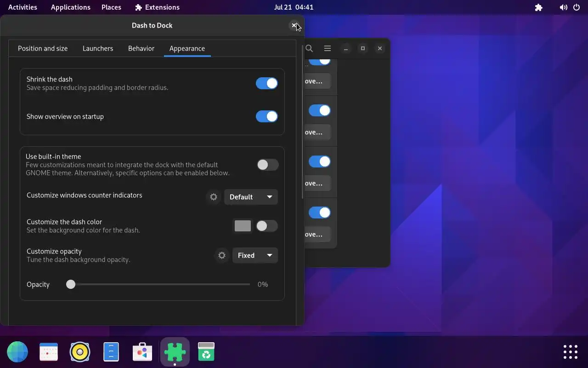Disable the Shrink the dash switch

[x=267, y=83]
